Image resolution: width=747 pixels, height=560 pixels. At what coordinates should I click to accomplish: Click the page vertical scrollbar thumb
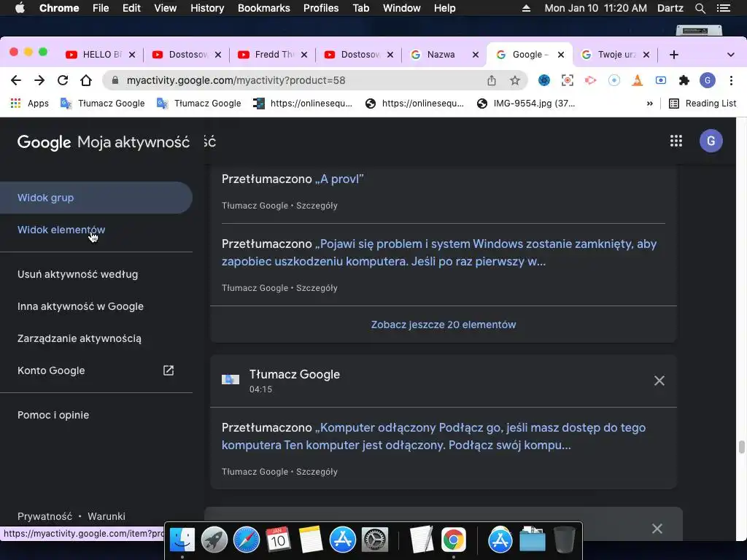[x=741, y=448]
